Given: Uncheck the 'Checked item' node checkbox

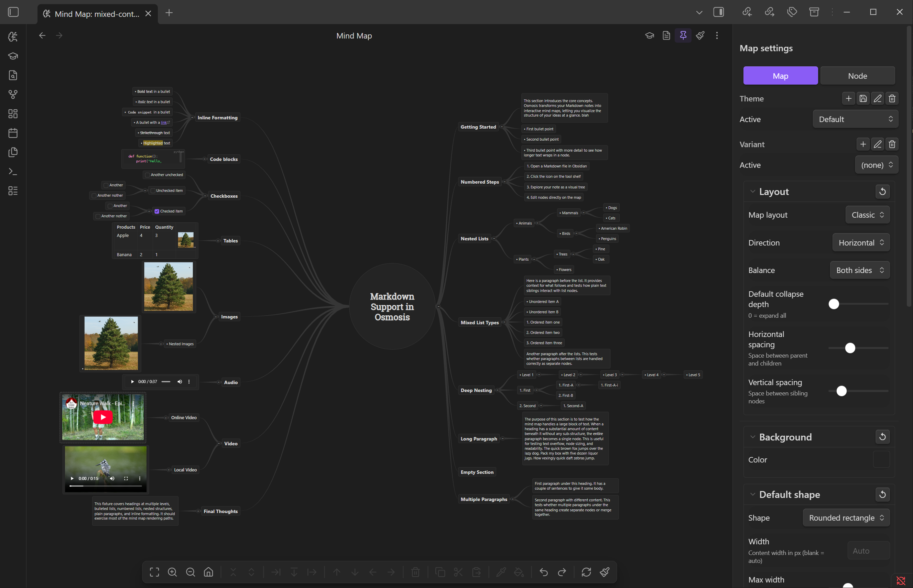Looking at the screenshot, I should tap(156, 211).
